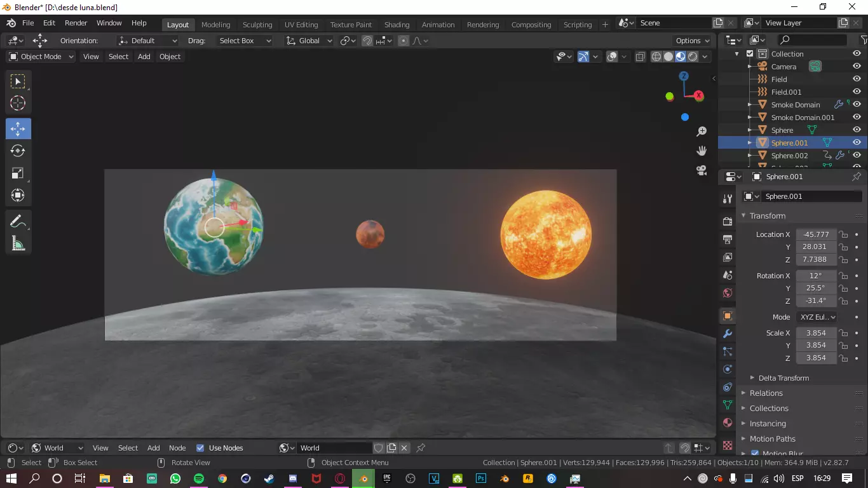This screenshot has width=868, height=488.
Task: Toggle Collection exclude checkbox in outliner
Action: click(x=750, y=54)
